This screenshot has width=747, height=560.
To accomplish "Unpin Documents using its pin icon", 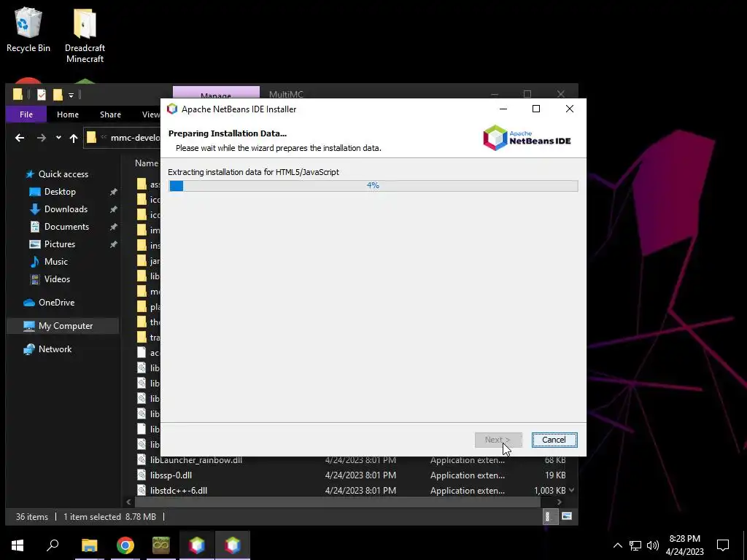I will pos(113,227).
